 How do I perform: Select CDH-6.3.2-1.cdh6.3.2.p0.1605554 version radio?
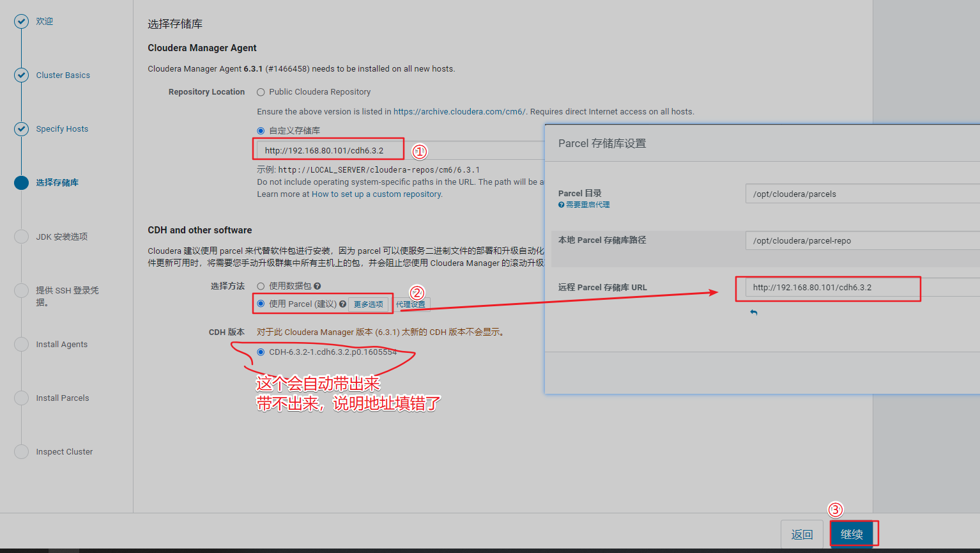point(261,352)
